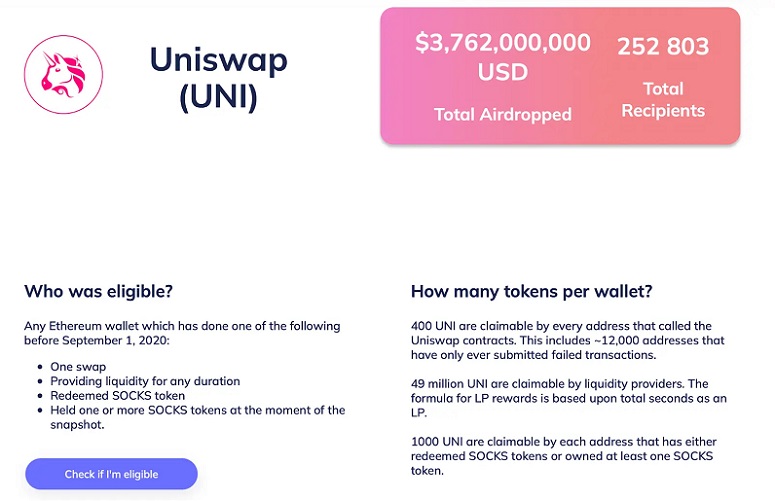The image size is (775, 501).
Task: Click the "One swap" bullet item
Action: coord(78,367)
